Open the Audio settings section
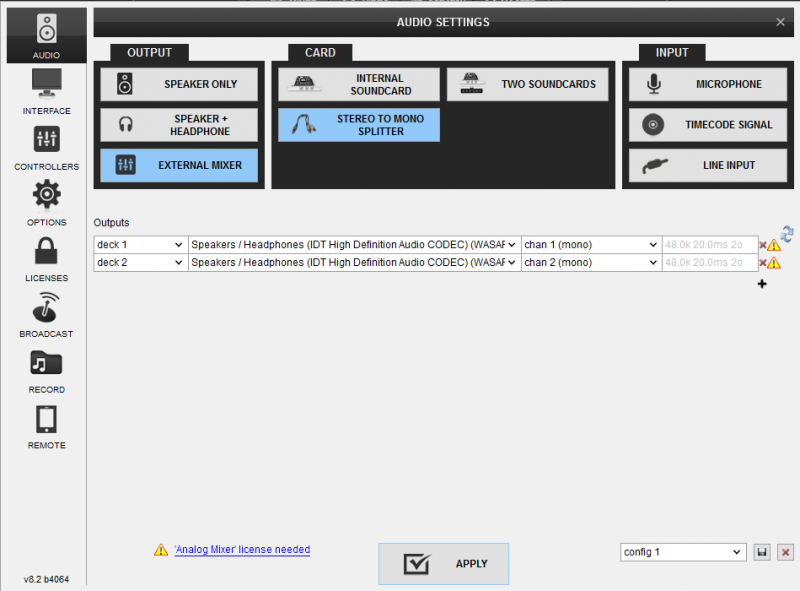 tap(46, 35)
